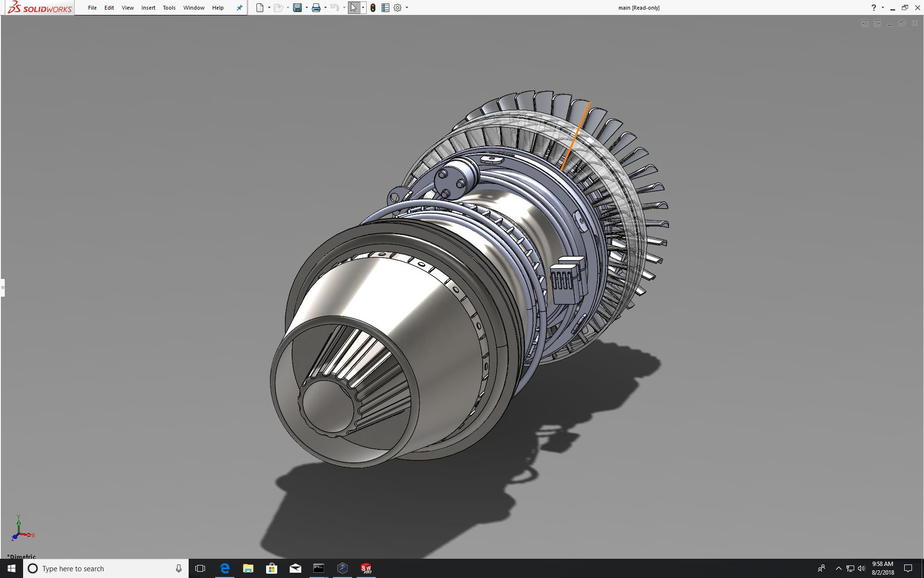Open the Options gear icon

point(398,8)
